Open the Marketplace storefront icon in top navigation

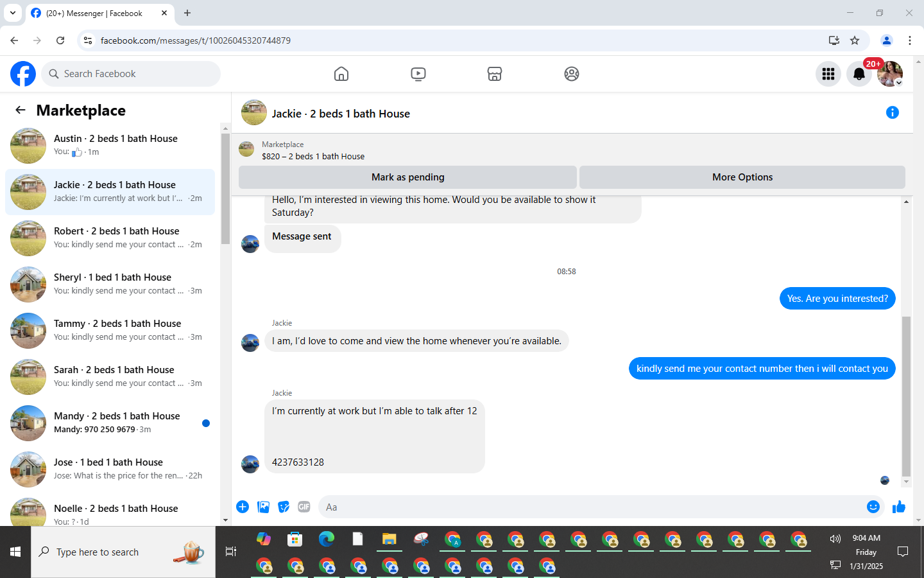(x=495, y=74)
